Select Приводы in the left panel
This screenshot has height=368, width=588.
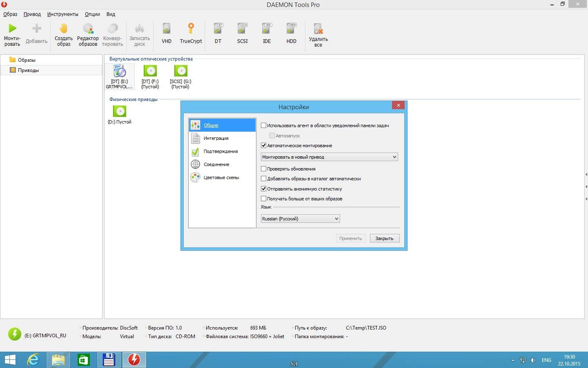(x=51, y=70)
